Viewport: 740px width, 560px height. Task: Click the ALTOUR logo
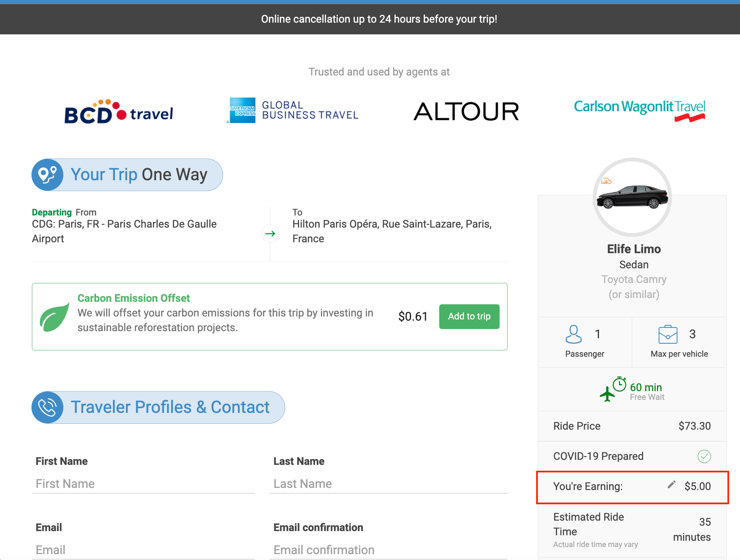466,111
